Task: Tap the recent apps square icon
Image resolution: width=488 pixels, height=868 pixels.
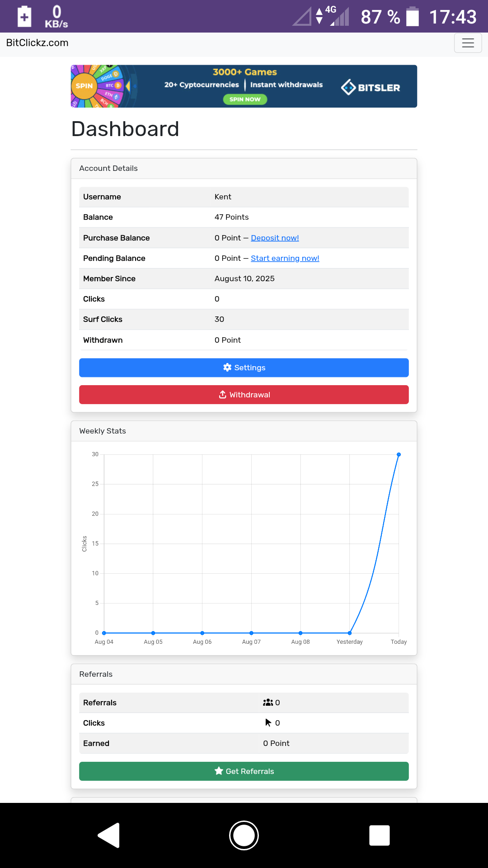Action: (x=379, y=835)
